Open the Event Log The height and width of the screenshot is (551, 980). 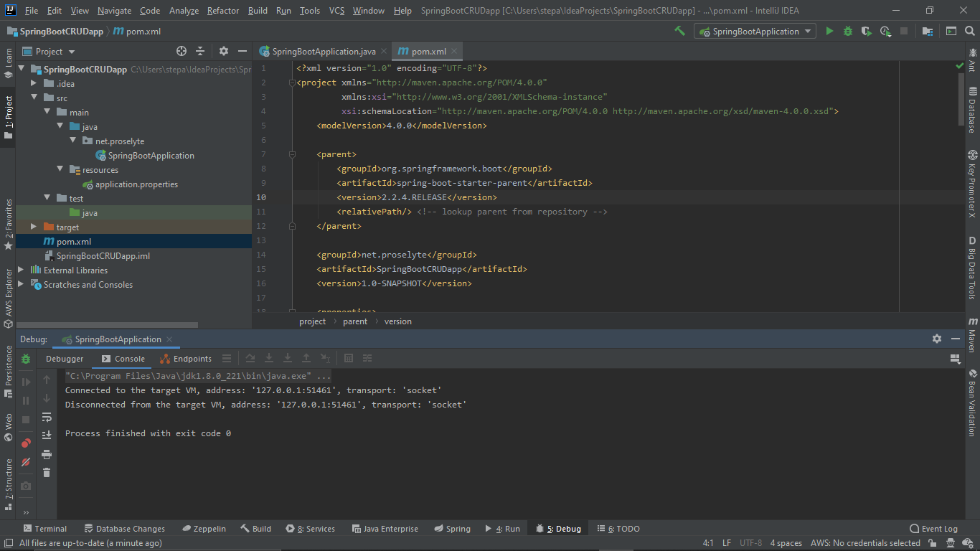[x=933, y=529]
